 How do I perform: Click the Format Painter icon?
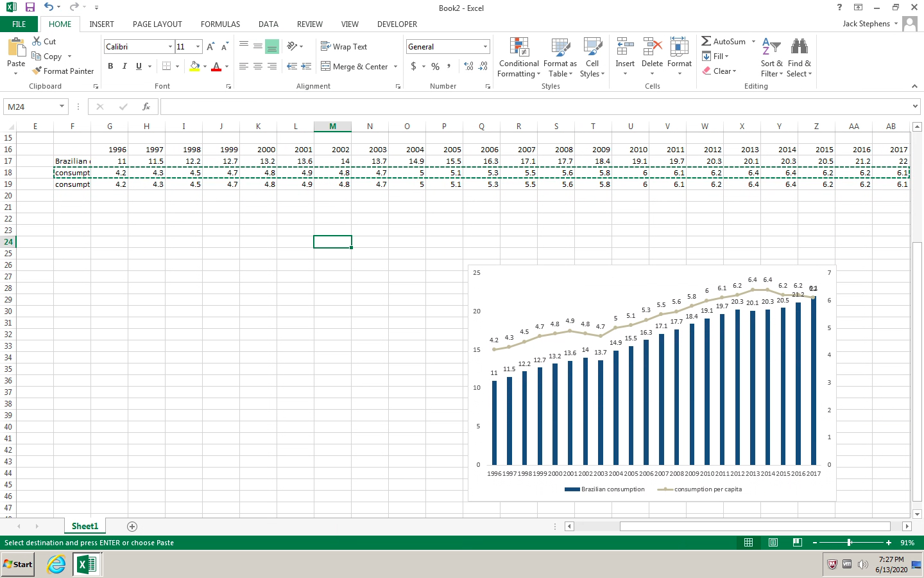point(37,71)
